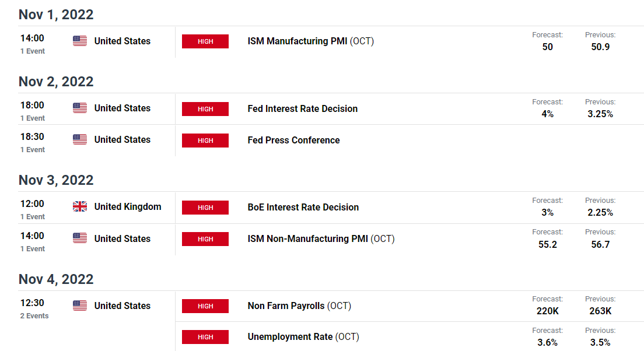Open the Non Farm Payrolls event
The image size is (644, 351).
click(x=299, y=306)
